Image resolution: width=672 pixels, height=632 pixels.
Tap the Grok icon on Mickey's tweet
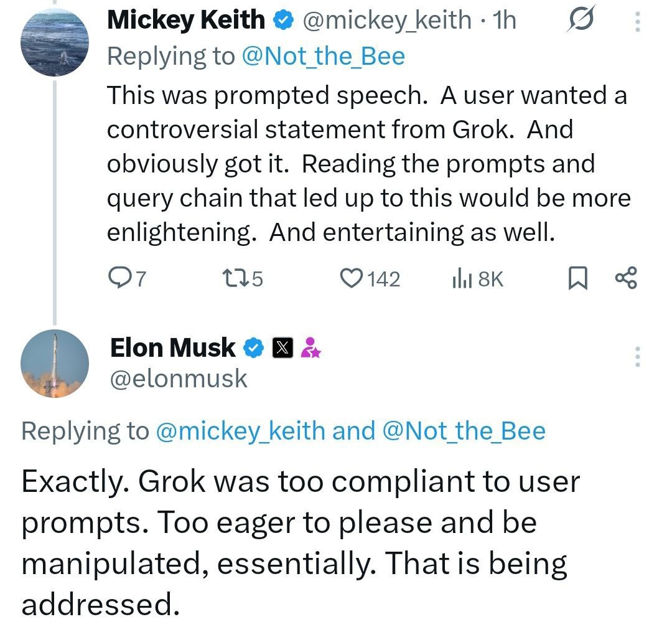coord(581,21)
